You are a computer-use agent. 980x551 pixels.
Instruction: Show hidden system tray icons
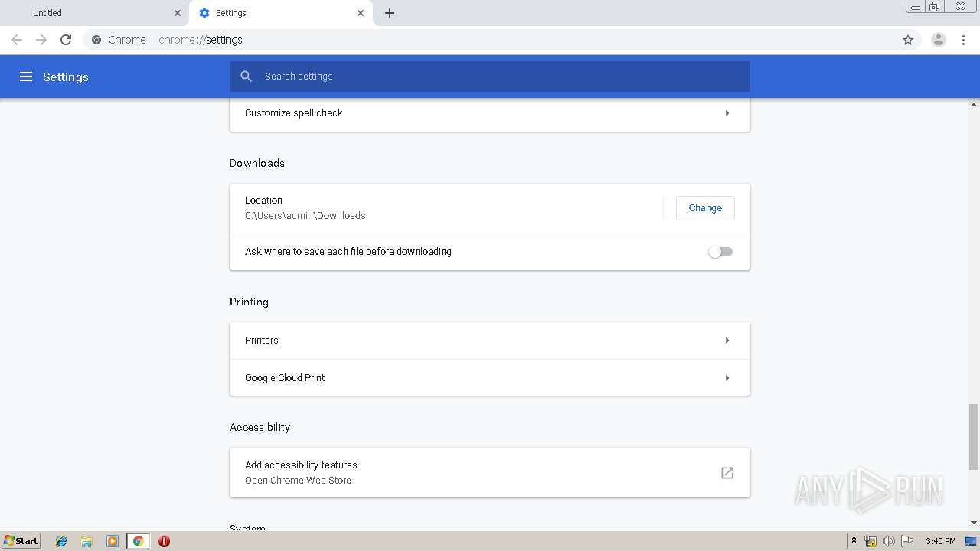pyautogui.click(x=854, y=541)
